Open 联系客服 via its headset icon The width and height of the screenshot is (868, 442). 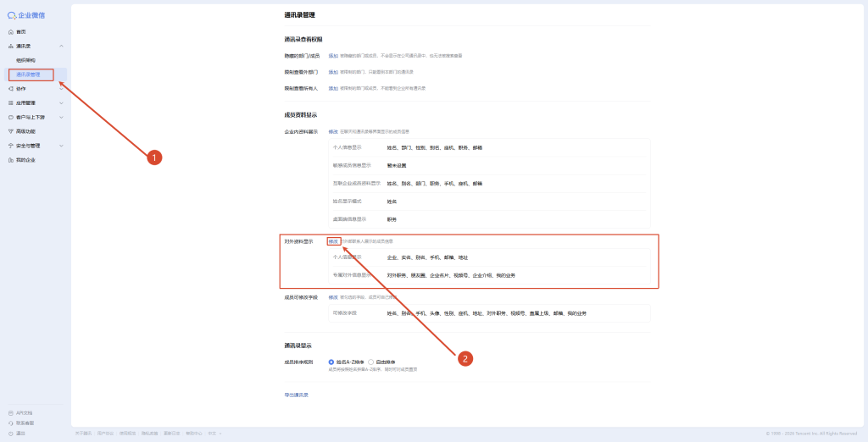(11, 423)
